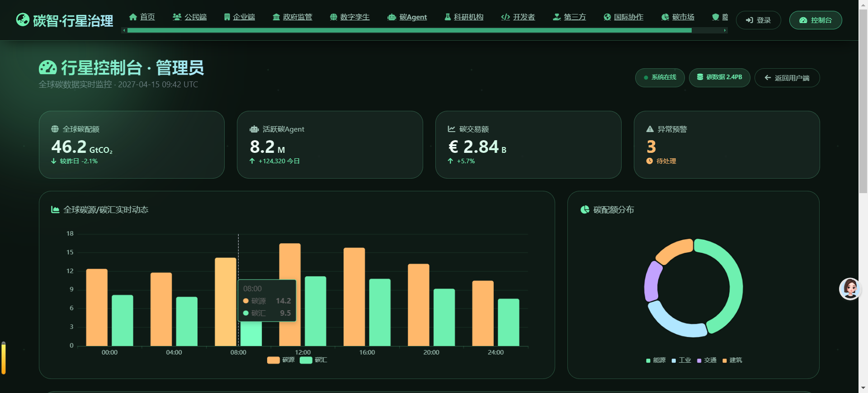Toggle 建筑 in the donut chart legend
The image size is (868, 393).
(x=732, y=360)
